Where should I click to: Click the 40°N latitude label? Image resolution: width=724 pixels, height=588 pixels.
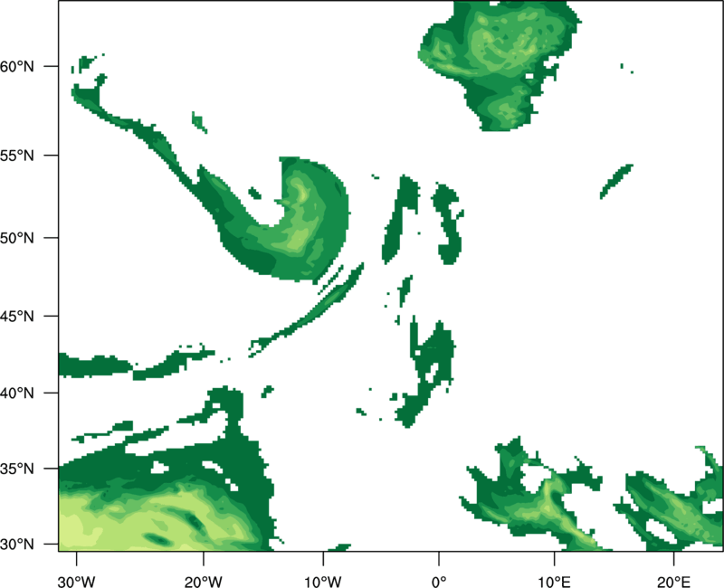click(17, 393)
